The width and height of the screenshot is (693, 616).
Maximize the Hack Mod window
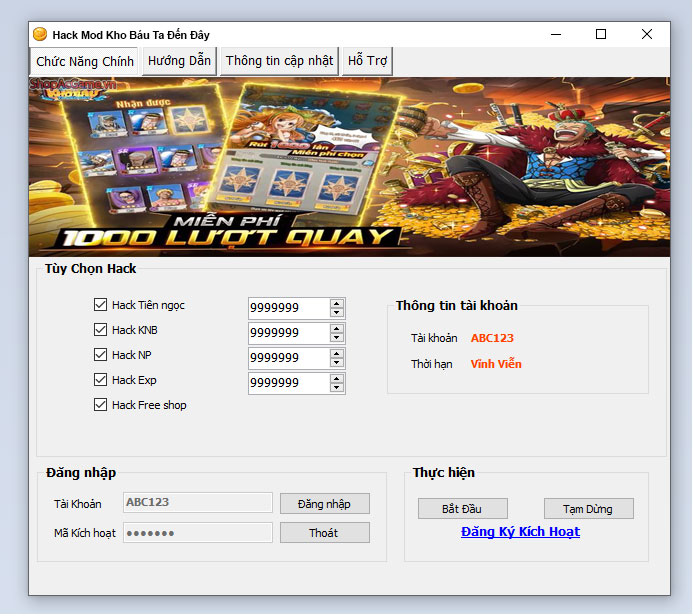[x=601, y=34]
